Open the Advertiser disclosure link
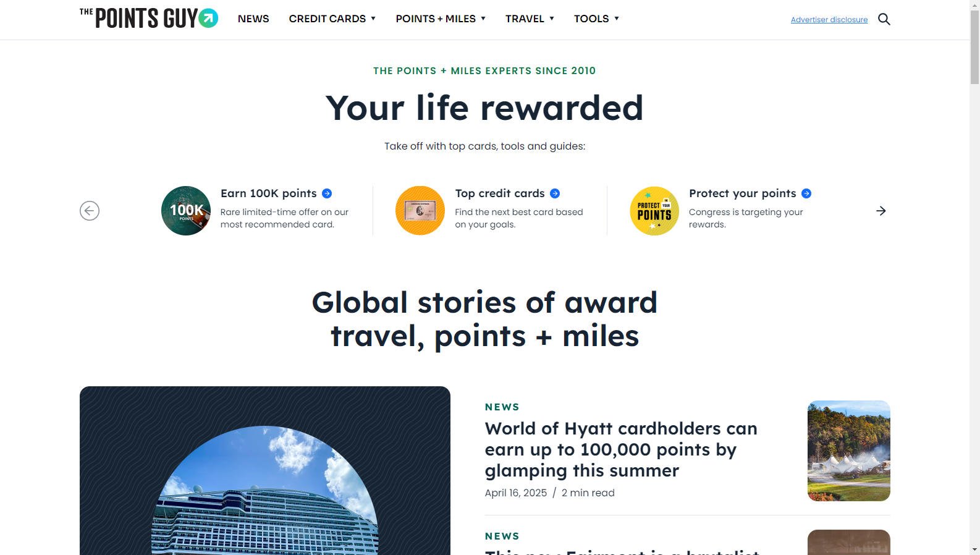The image size is (980, 555). [829, 20]
